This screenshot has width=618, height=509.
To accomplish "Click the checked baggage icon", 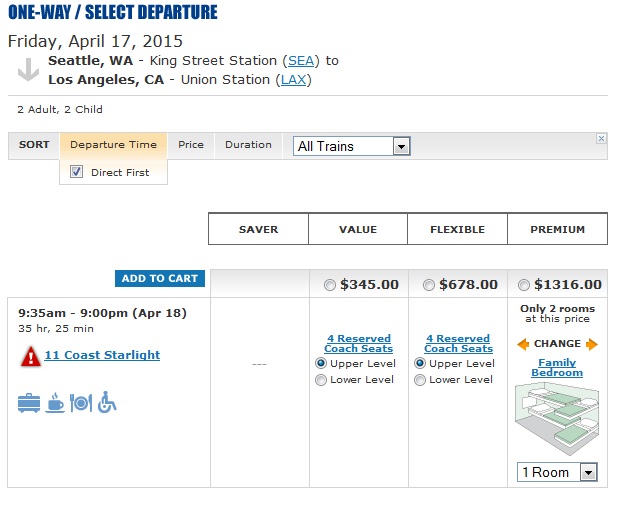I will [x=28, y=402].
